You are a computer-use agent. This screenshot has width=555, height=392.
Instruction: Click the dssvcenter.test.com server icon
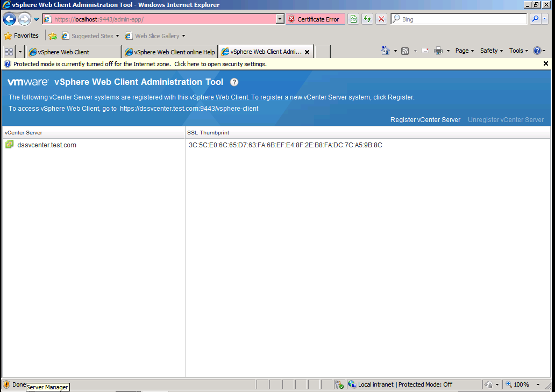tap(9, 144)
